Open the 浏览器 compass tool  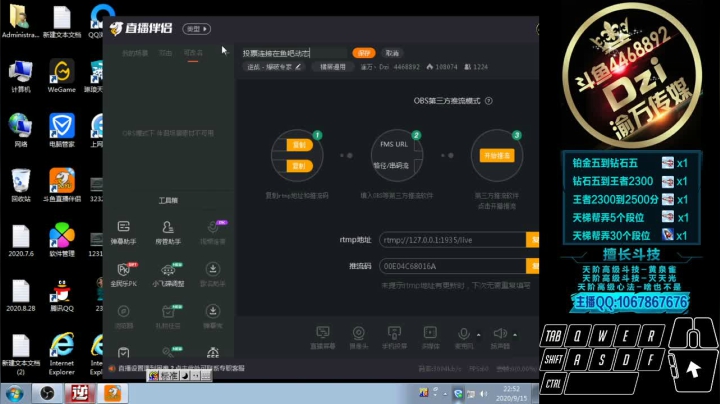tap(123, 316)
